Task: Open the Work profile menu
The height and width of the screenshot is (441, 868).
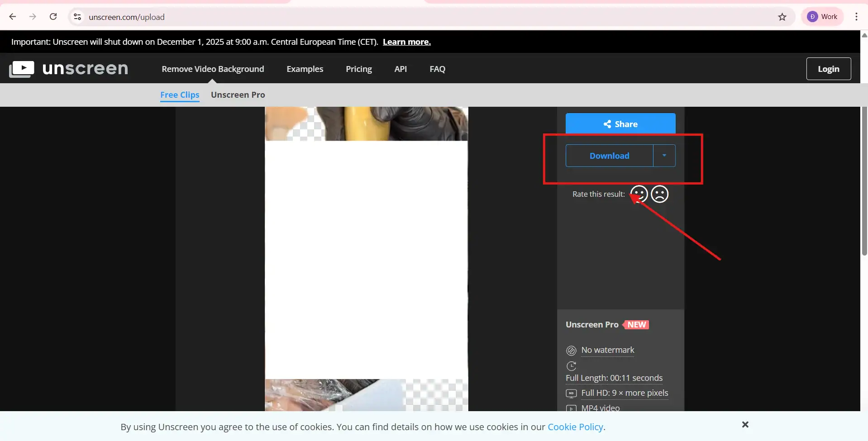Action: tap(823, 16)
